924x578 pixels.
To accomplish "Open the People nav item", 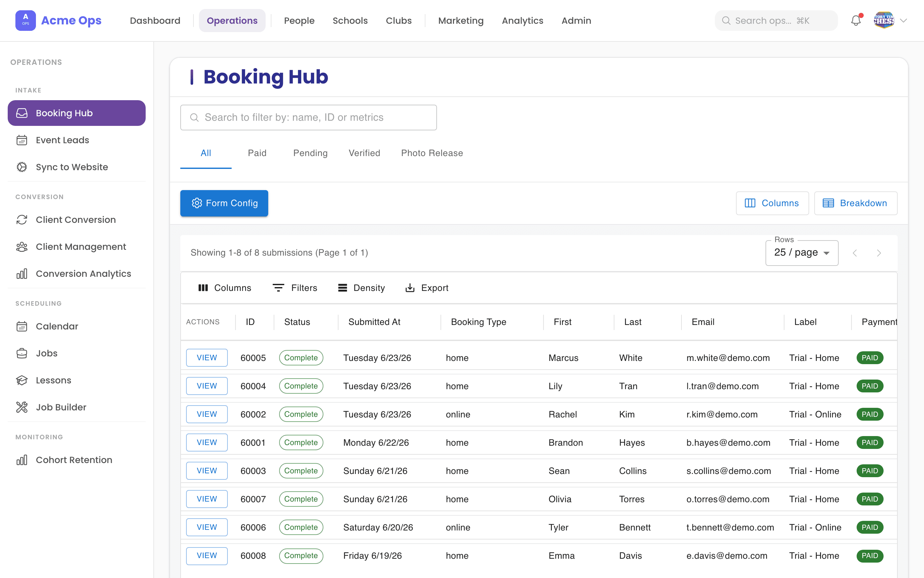I will [299, 21].
